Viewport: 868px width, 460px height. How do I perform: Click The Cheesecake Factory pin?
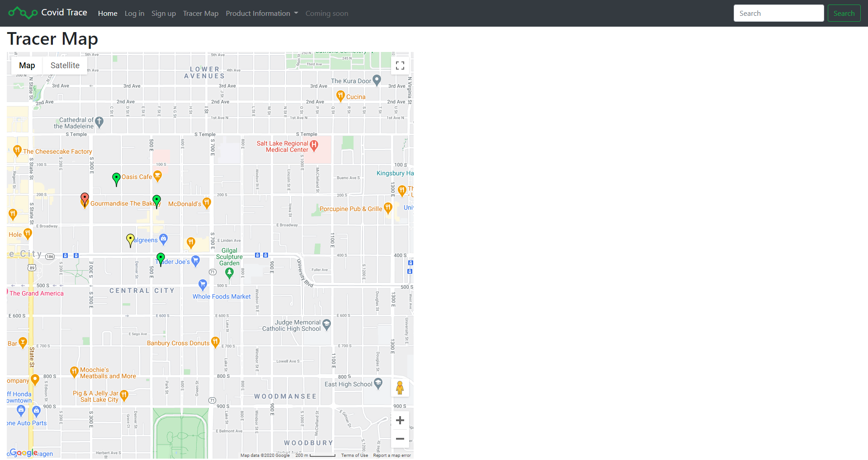click(x=17, y=150)
